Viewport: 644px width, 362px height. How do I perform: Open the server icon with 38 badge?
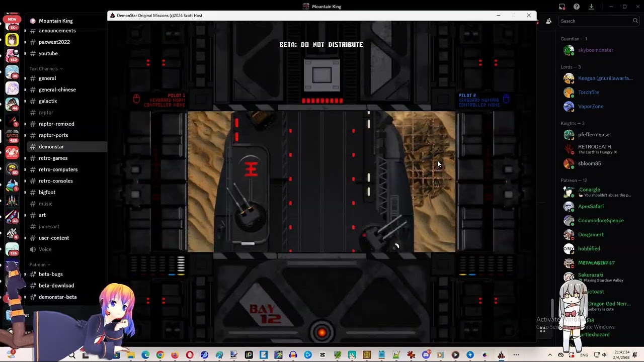(12, 72)
